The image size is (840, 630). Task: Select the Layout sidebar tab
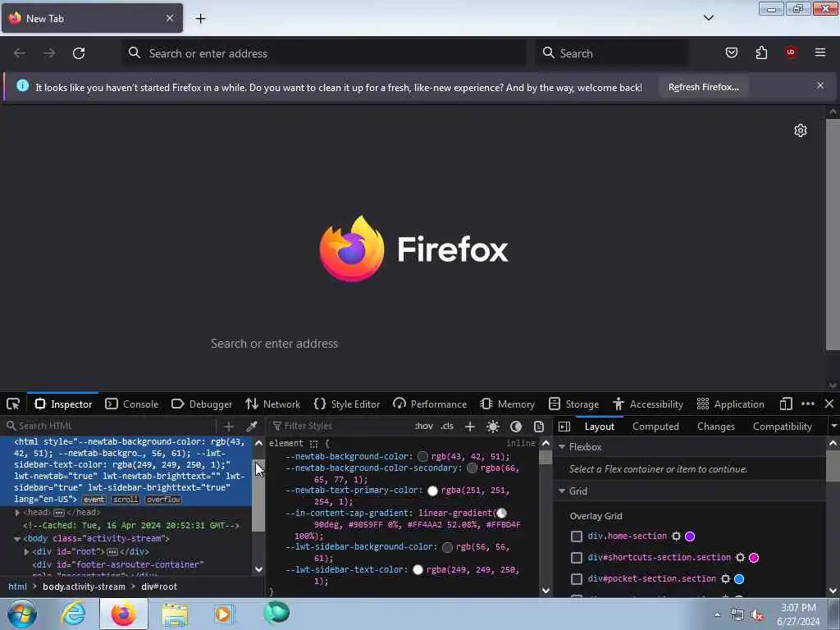coord(600,427)
